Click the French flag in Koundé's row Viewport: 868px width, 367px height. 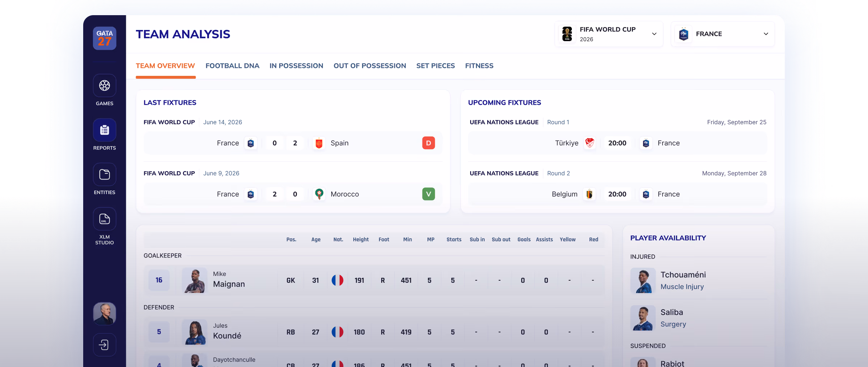point(337,332)
